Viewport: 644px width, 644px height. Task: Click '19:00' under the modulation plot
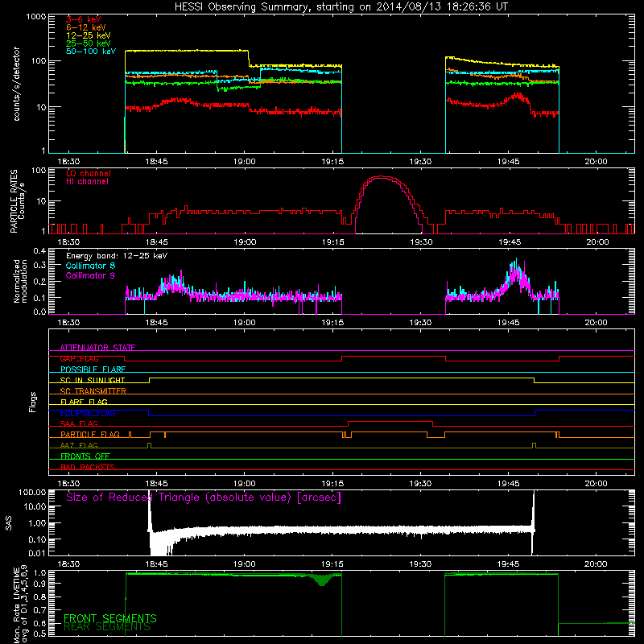(x=245, y=323)
